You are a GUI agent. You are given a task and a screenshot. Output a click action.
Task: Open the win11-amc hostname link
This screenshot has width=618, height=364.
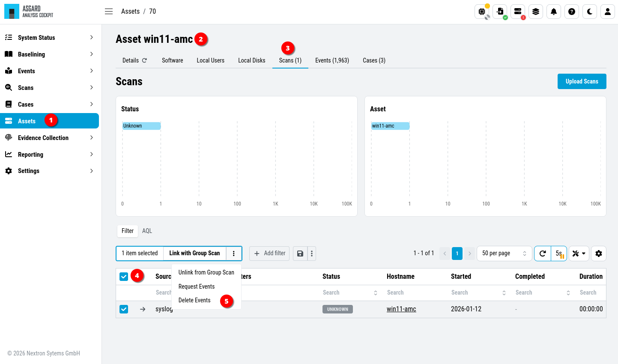401,309
